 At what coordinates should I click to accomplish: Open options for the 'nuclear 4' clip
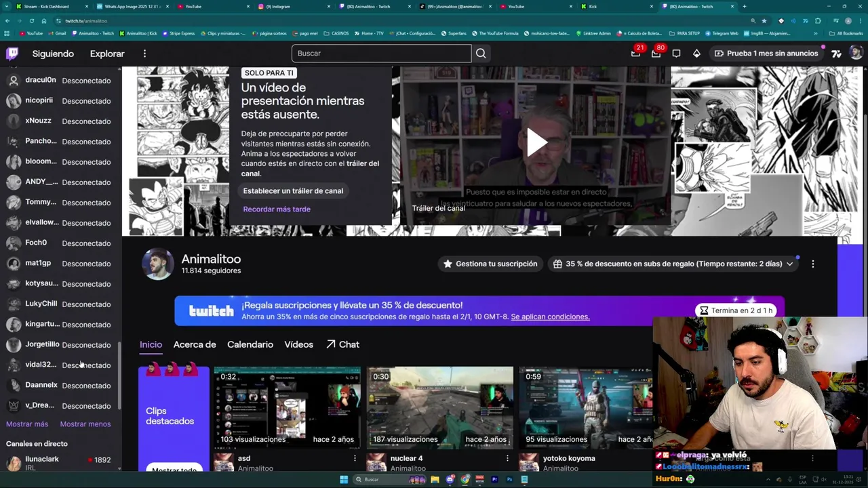coord(507,458)
